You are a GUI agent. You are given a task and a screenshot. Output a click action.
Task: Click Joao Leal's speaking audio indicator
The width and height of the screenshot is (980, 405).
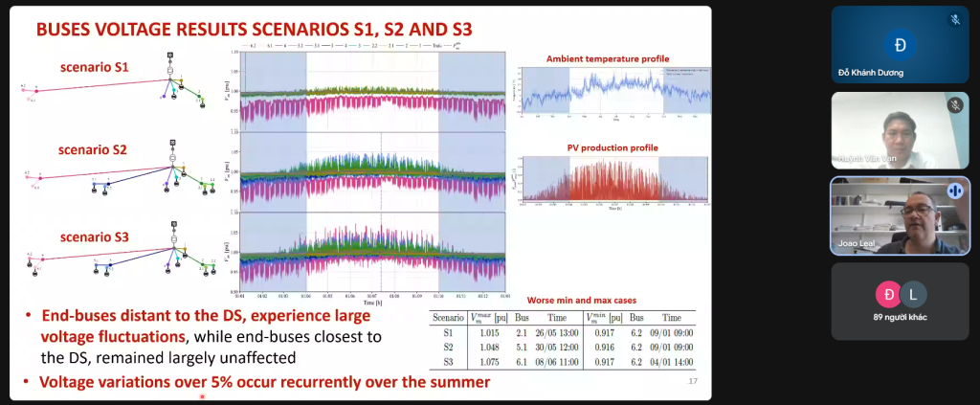[x=953, y=191]
